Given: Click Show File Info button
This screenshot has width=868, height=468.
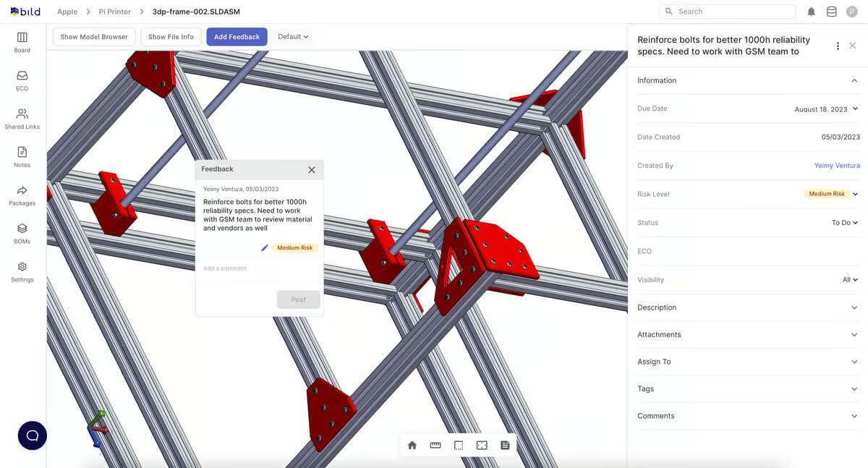Looking at the screenshot, I should tap(171, 37).
